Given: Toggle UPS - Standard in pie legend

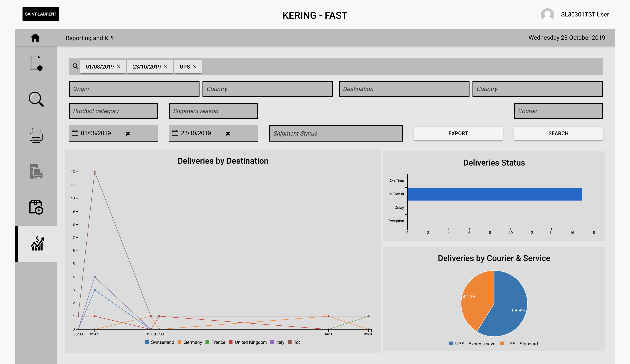Looking at the screenshot, I should [519, 344].
